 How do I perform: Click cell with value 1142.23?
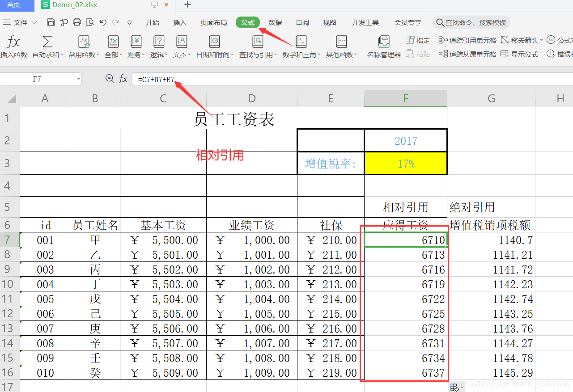point(491,284)
